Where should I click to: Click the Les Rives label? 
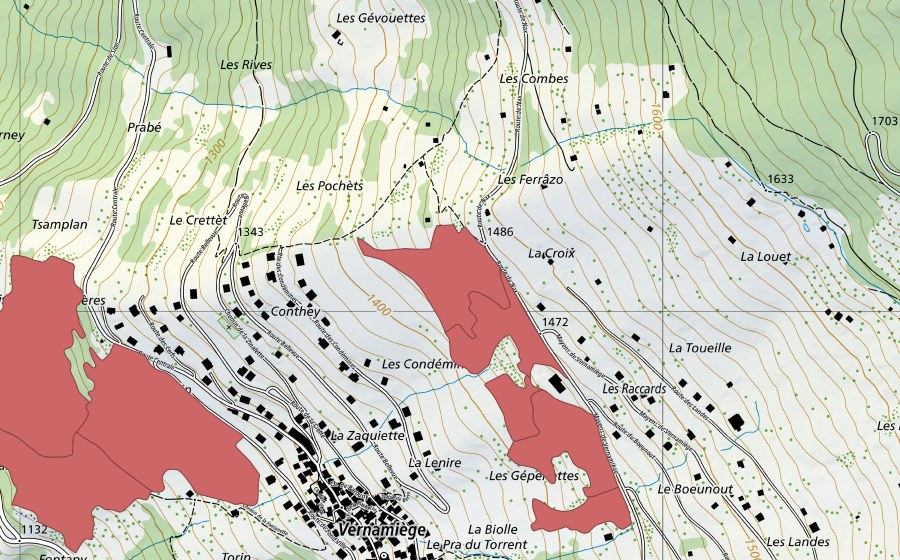[x=246, y=65]
